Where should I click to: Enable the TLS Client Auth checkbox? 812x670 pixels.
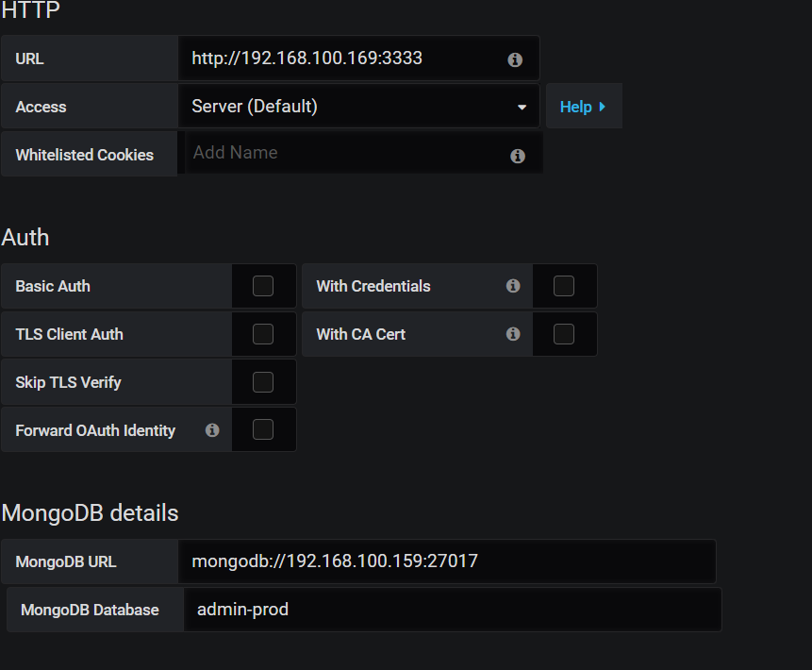pyautogui.click(x=262, y=333)
